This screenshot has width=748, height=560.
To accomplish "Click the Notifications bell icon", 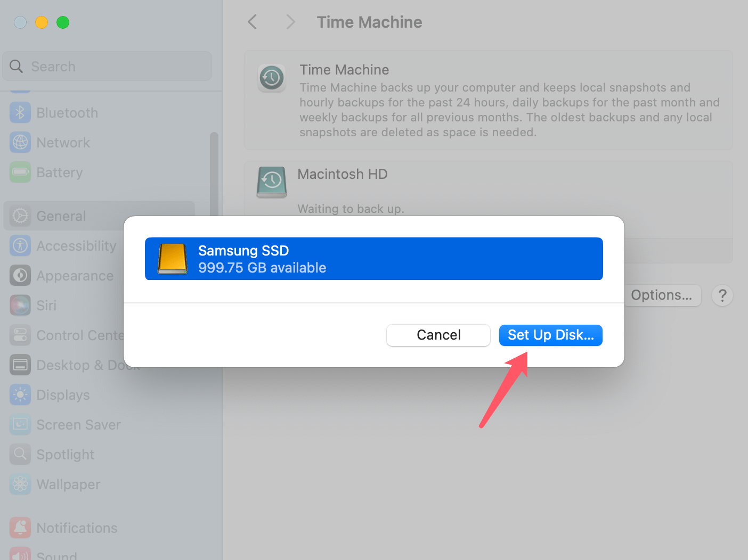I will [x=20, y=528].
